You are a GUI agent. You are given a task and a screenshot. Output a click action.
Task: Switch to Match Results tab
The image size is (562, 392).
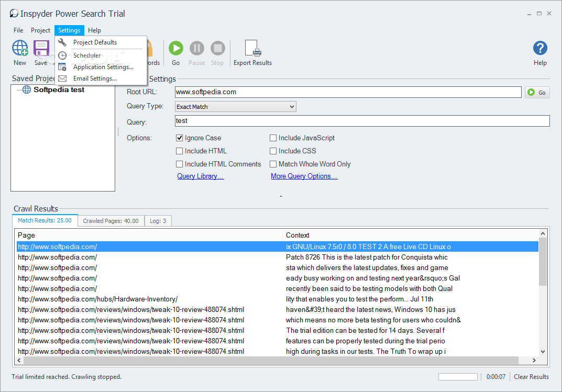(x=45, y=220)
